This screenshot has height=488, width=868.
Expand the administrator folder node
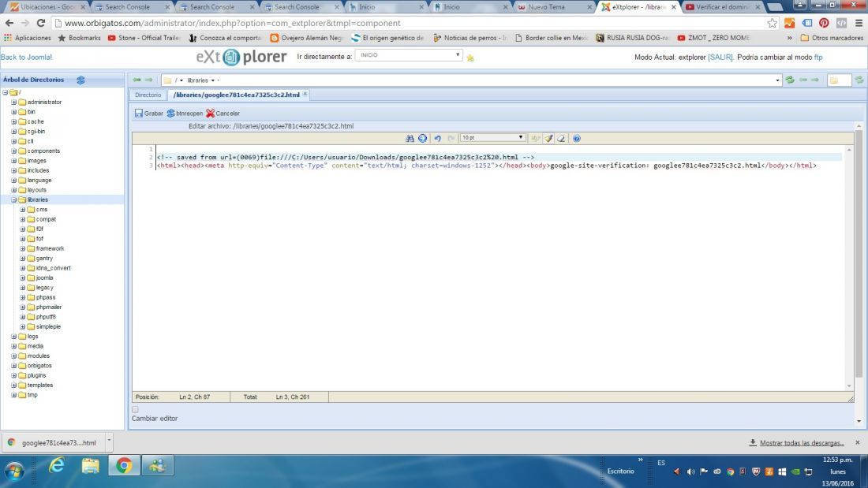click(x=14, y=102)
